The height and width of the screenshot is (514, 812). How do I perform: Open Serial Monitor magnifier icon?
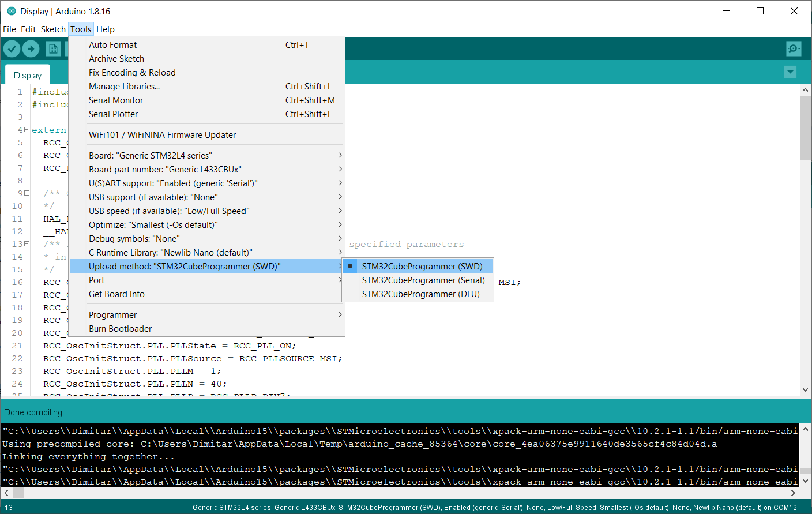pyautogui.click(x=794, y=49)
